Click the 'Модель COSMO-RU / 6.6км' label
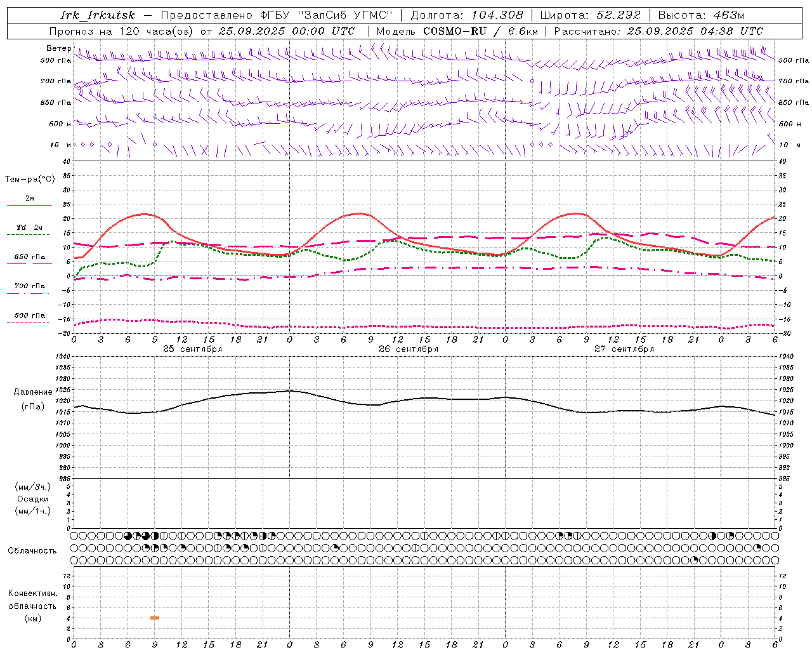 click(x=457, y=31)
